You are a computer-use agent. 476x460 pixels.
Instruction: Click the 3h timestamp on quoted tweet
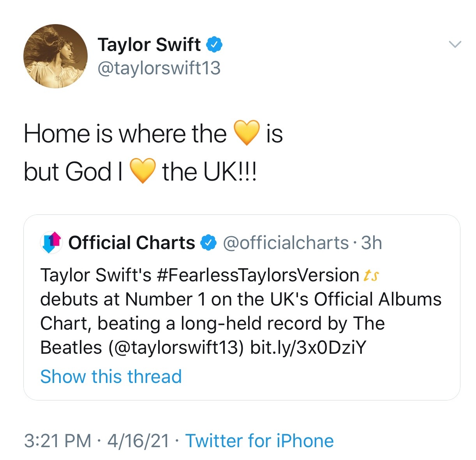[x=371, y=242]
